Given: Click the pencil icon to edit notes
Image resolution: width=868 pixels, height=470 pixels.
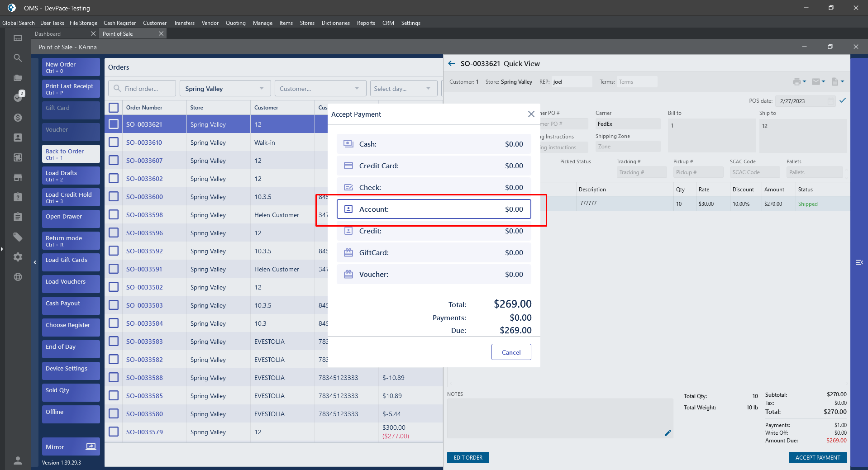Looking at the screenshot, I should tap(668, 433).
